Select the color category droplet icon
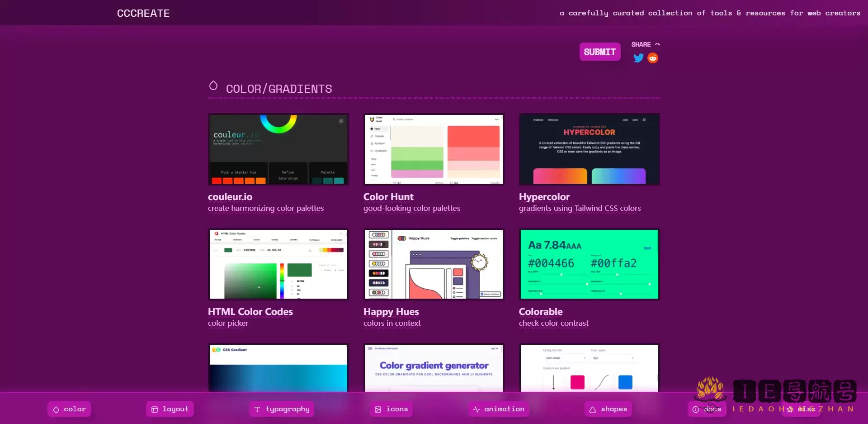 [x=56, y=409]
